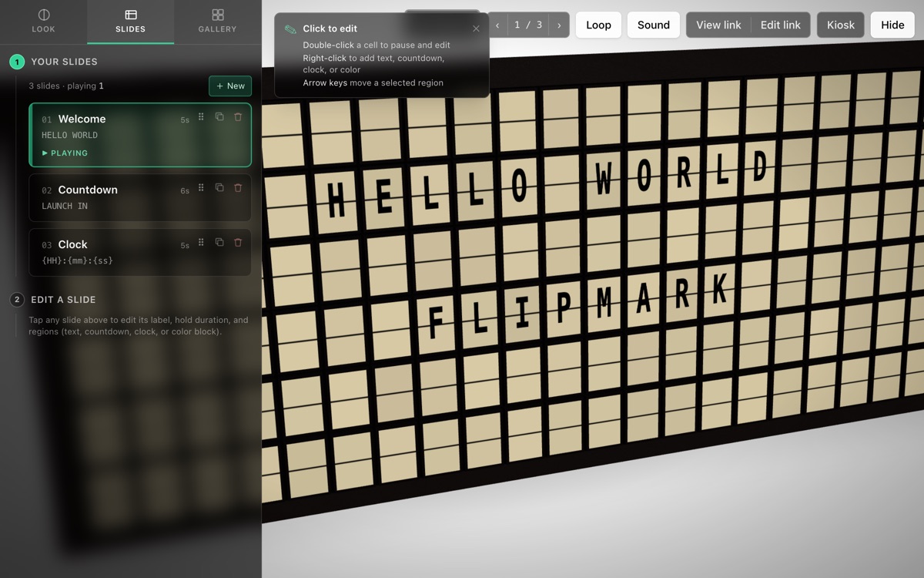924x578 pixels.
Task: Toggle Sound on or off
Action: (654, 25)
